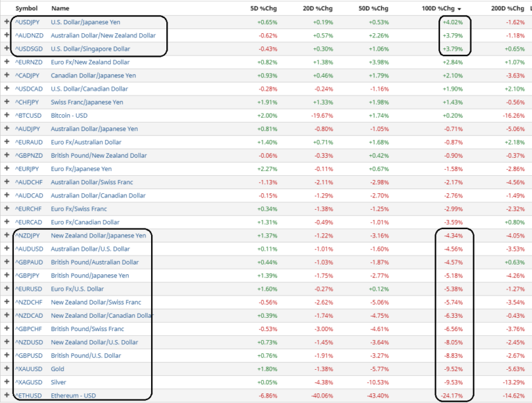Expand the ^BTCUSD row plus icon
The height and width of the screenshot is (403, 532).
pos(7,116)
